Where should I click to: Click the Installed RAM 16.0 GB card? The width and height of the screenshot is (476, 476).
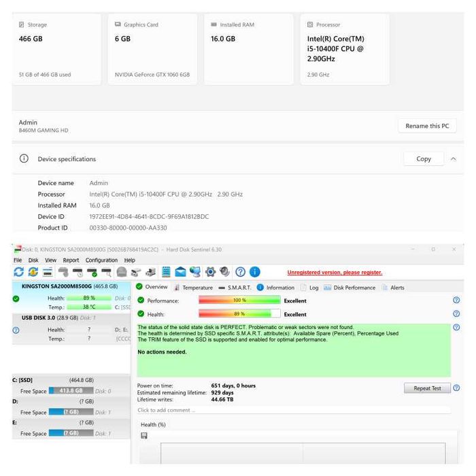[x=249, y=49]
